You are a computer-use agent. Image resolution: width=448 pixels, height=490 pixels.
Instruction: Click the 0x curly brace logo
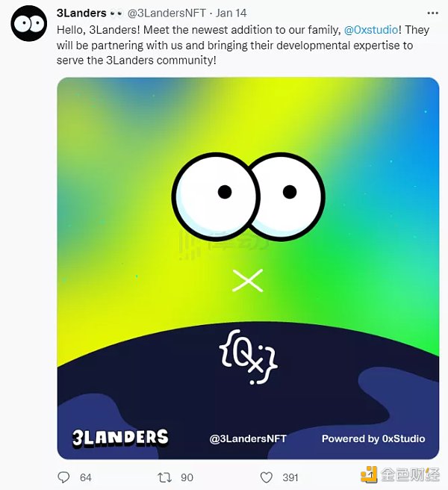coord(248,356)
